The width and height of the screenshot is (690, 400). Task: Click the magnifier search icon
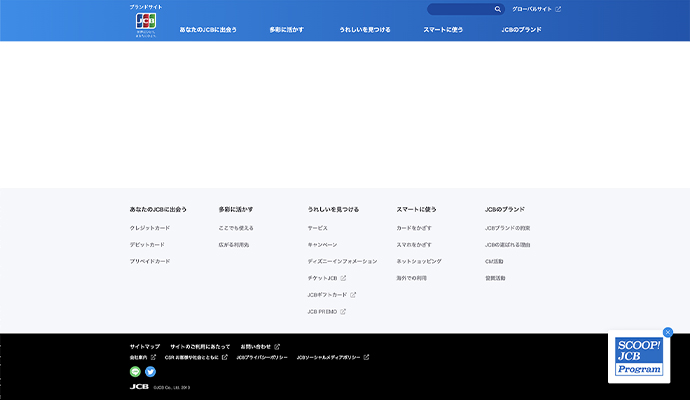(498, 9)
